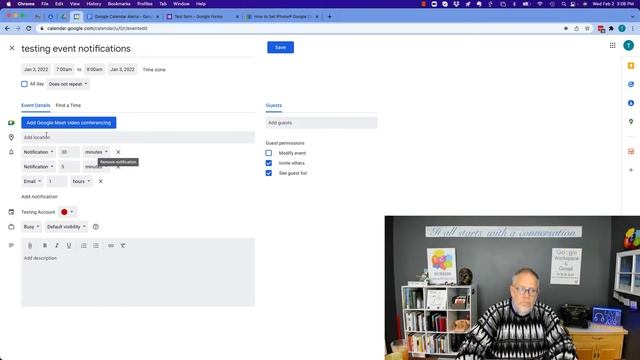The width and height of the screenshot is (640, 360).
Task: Click the event title field
Action: tap(138, 49)
